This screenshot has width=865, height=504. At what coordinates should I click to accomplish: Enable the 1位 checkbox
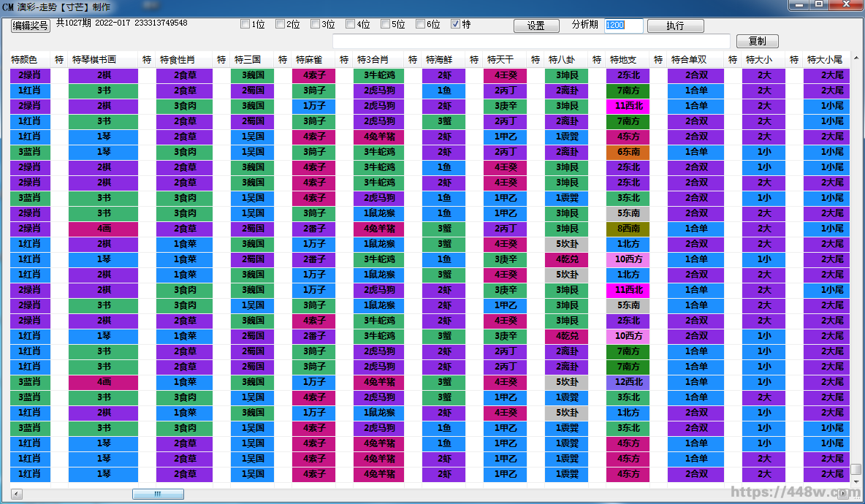tap(245, 24)
